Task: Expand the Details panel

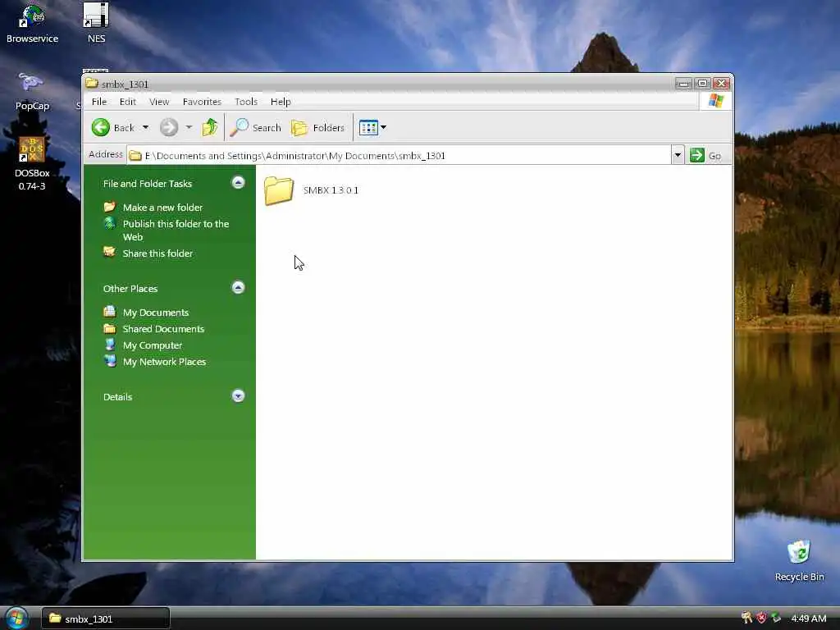Action: [x=238, y=396]
